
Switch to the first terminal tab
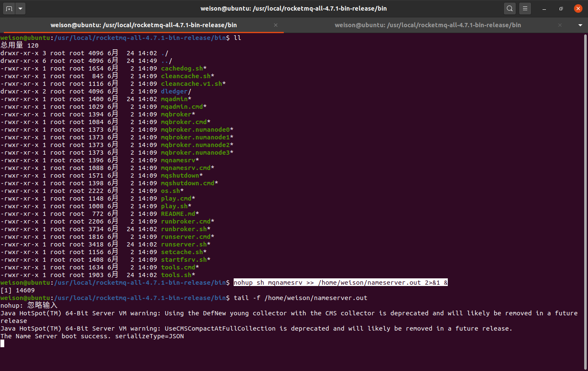144,25
